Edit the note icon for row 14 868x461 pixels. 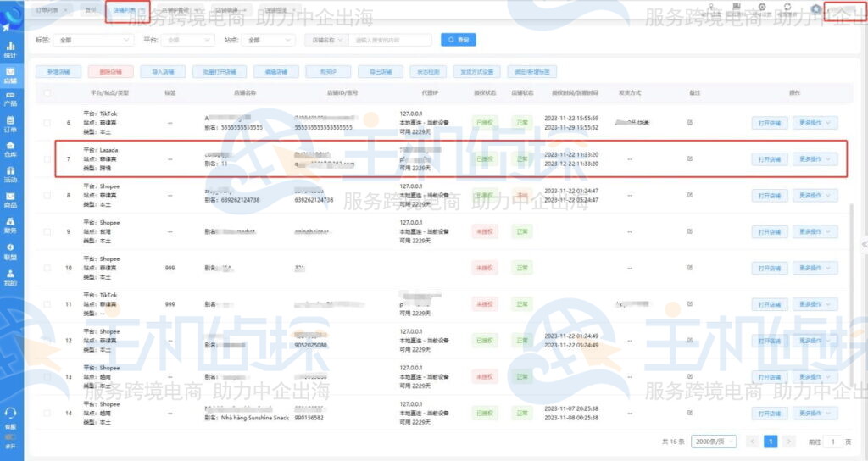(x=690, y=413)
